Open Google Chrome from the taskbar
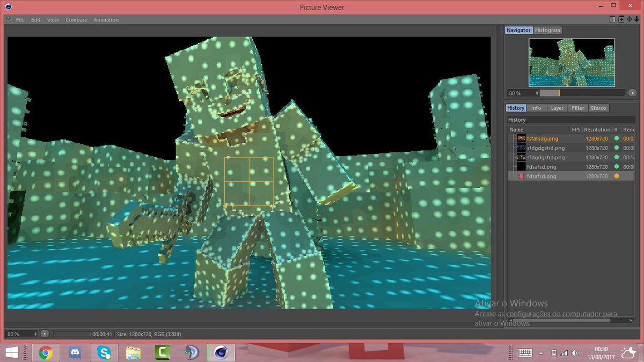This screenshot has width=644, height=362. coord(45,352)
